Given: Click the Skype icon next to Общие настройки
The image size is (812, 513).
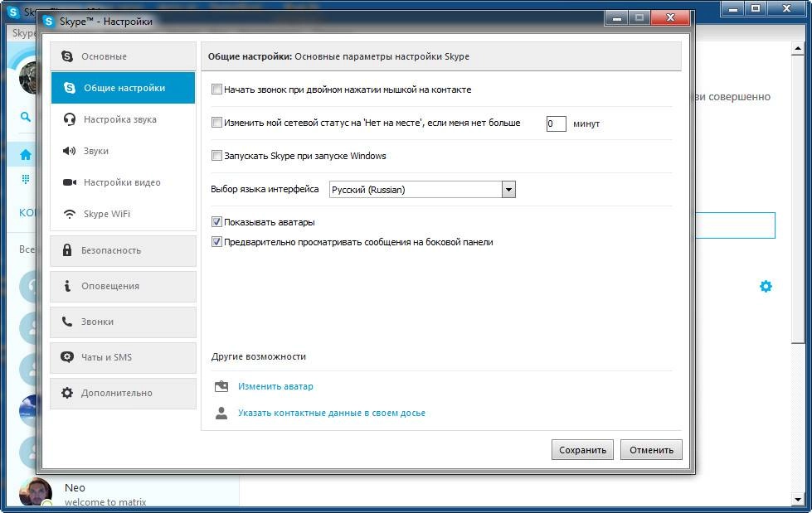Looking at the screenshot, I should coord(70,88).
